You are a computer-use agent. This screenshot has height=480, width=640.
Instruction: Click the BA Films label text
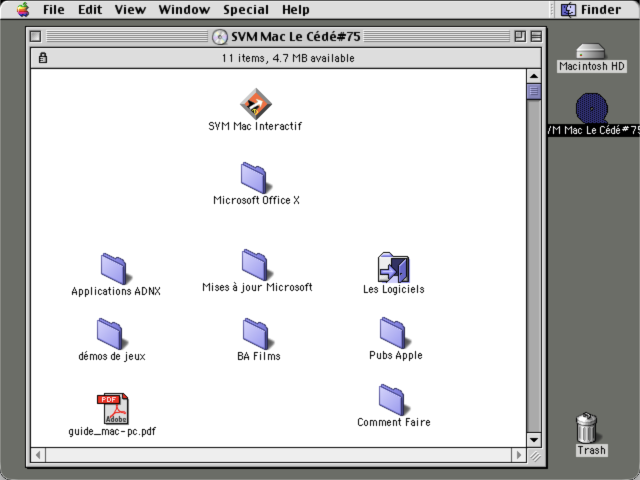259,356
